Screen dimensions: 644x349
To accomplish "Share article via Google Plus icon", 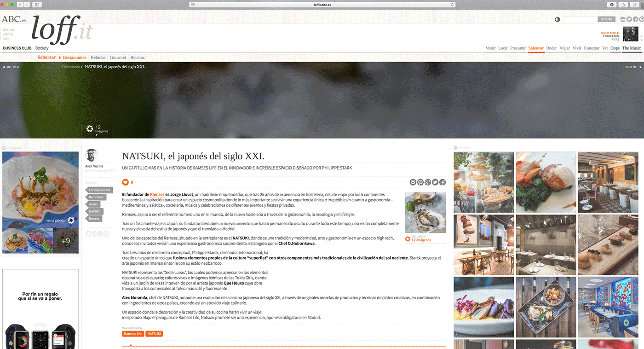I will tap(428, 182).
